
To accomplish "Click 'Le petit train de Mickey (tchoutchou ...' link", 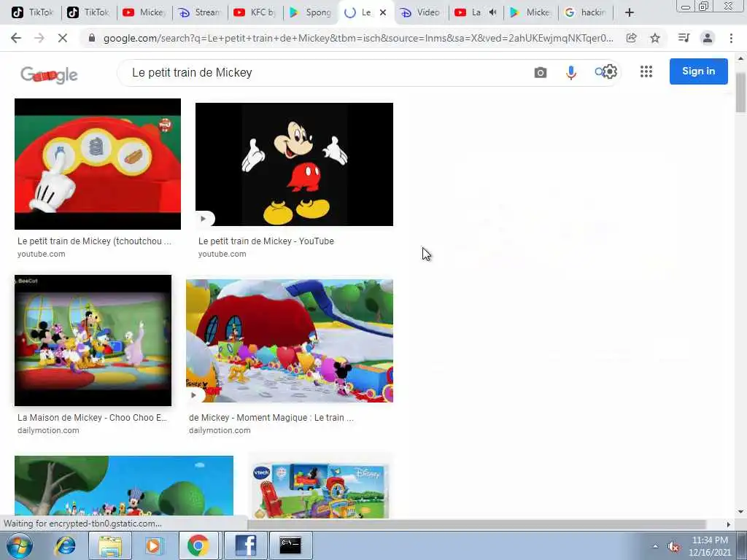I will tap(94, 241).
